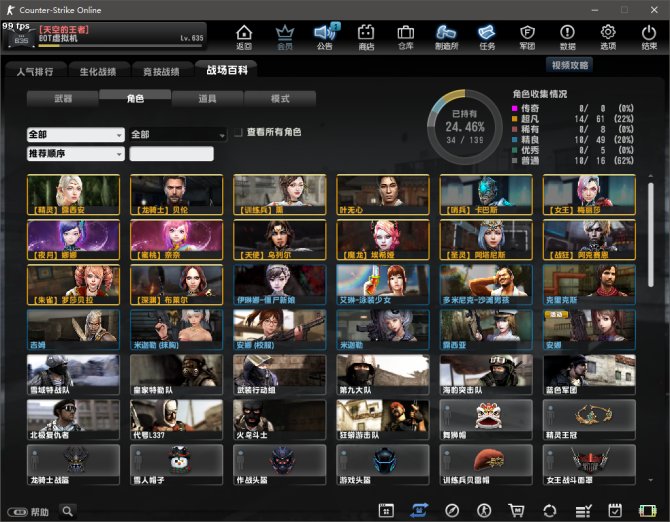
Task: Select the 武器 weapons sub-tab
Action: coord(62,99)
